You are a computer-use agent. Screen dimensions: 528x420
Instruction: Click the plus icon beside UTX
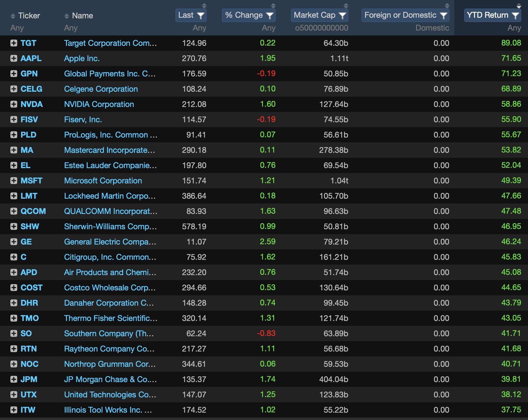click(13, 395)
